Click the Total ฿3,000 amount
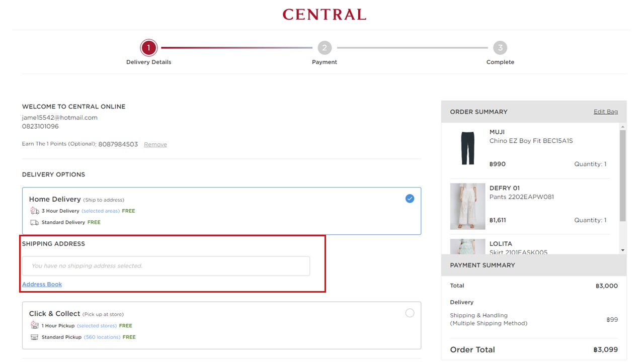This screenshot has height=362, width=644. pyautogui.click(x=607, y=286)
